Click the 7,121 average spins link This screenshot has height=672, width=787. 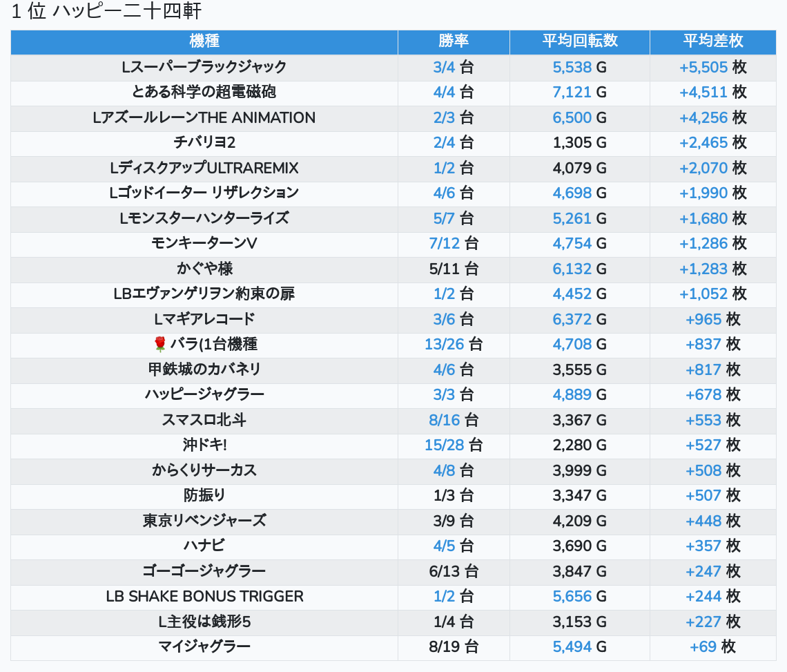(572, 92)
